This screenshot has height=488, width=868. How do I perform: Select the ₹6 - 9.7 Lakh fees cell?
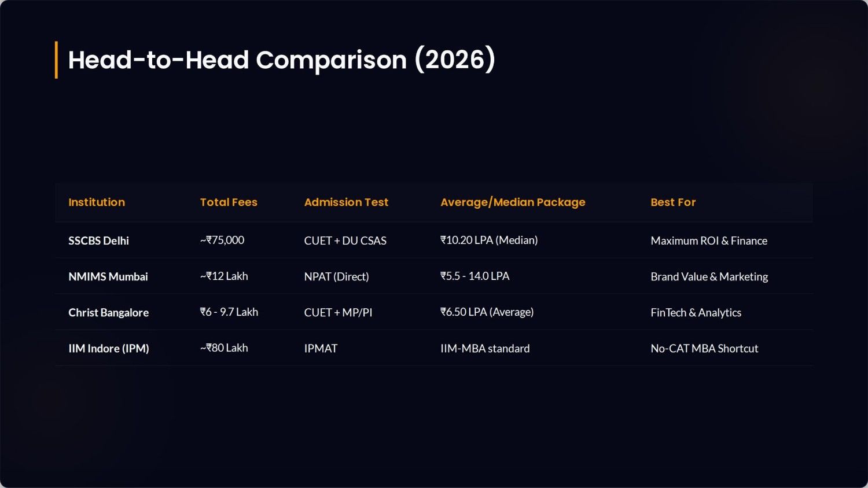pos(229,312)
